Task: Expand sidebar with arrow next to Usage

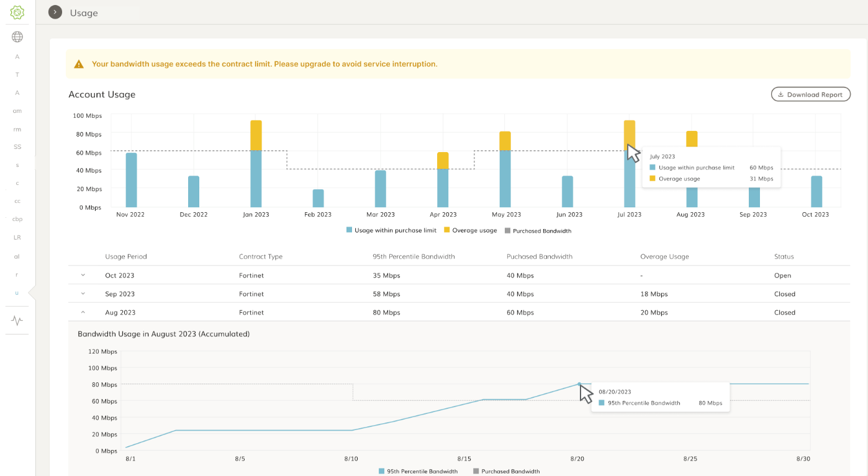Action: click(55, 12)
